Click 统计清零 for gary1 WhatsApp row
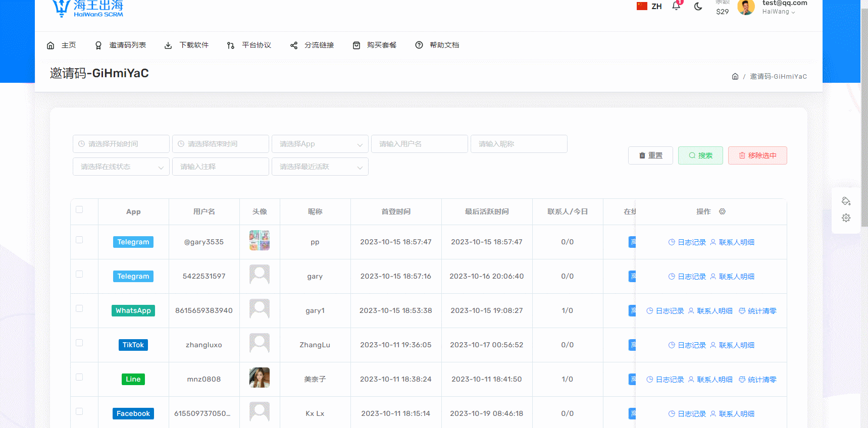 coord(757,311)
